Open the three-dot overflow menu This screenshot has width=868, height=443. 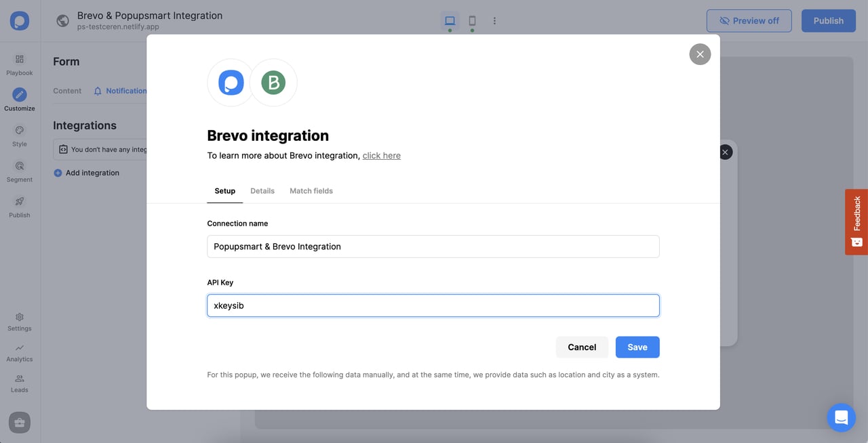point(494,20)
